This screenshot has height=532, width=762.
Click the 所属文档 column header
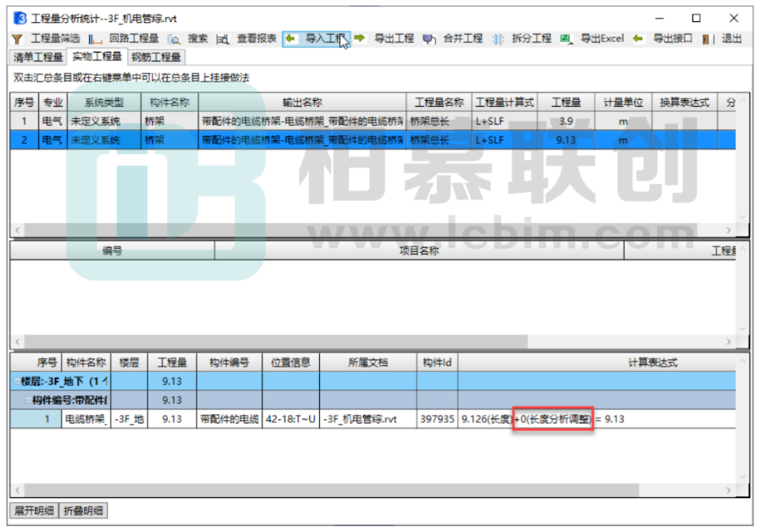click(368, 362)
